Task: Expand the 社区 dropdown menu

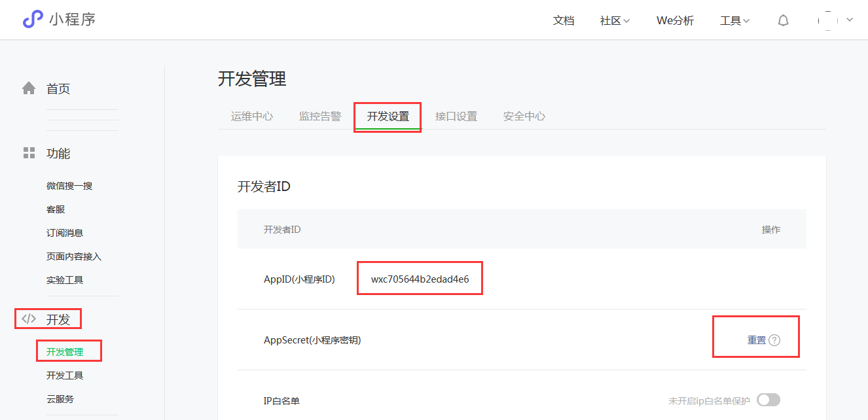Action: click(x=615, y=21)
